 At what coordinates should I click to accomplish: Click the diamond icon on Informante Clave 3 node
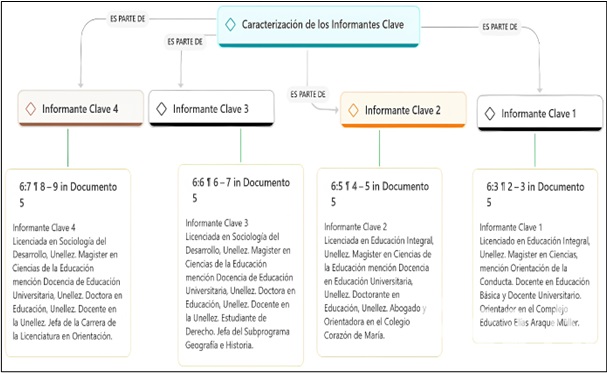161,109
